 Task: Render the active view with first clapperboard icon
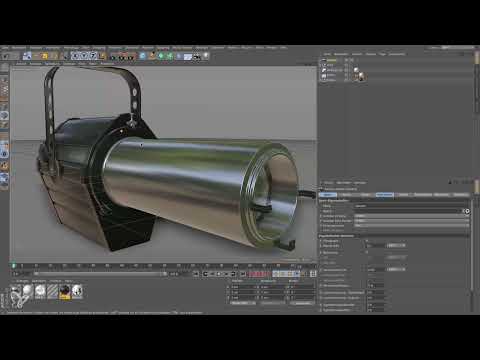pyautogui.click(x=114, y=57)
